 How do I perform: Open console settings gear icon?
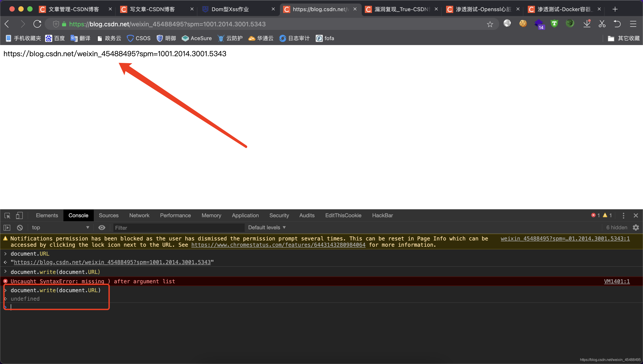point(636,227)
